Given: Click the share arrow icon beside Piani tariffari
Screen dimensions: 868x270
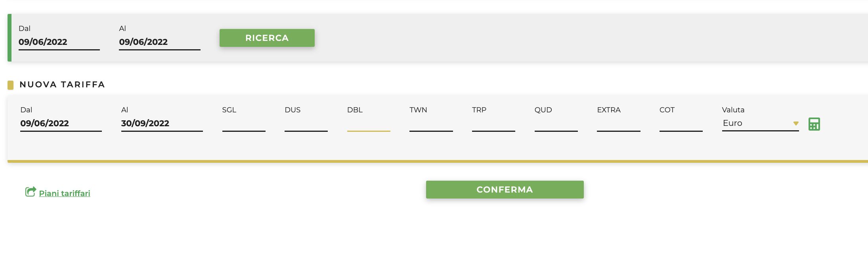Looking at the screenshot, I should (31, 192).
